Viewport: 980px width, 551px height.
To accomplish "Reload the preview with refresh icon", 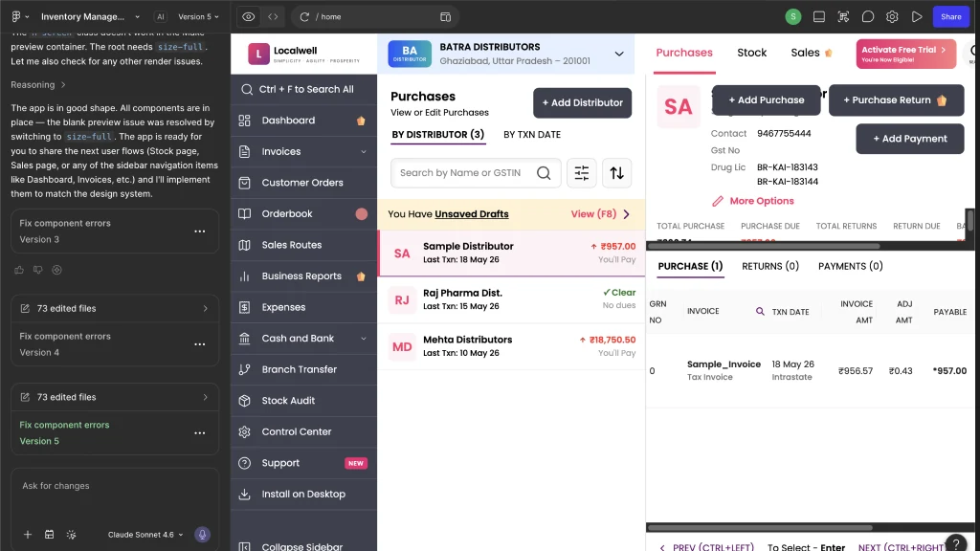I will pyautogui.click(x=304, y=17).
